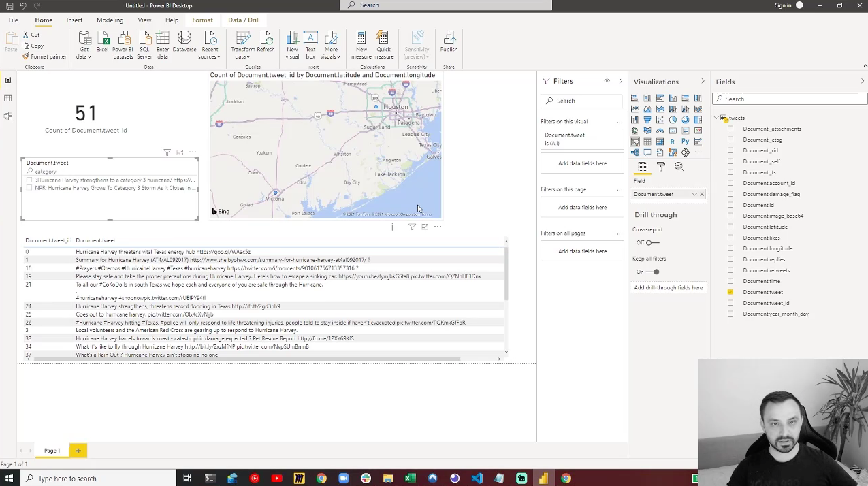Viewport: 868px width, 486px height.
Task: Click the Format painter tool
Action: (x=44, y=56)
